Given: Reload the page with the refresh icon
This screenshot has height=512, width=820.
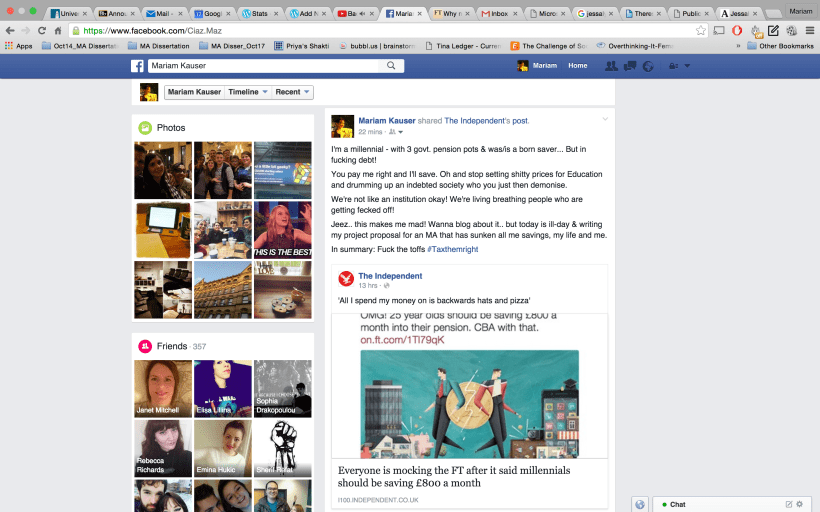Looking at the screenshot, I should [x=42, y=31].
